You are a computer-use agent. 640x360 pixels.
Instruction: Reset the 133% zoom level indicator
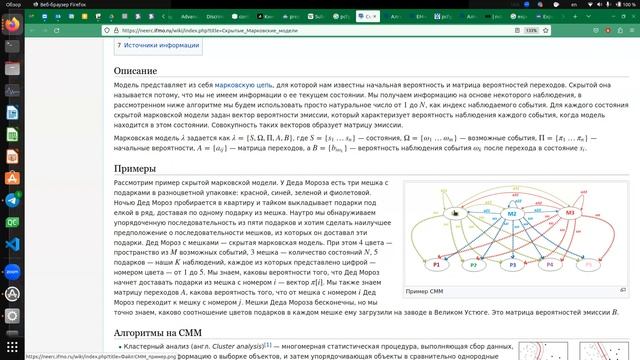pyautogui.click(x=531, y=30)
